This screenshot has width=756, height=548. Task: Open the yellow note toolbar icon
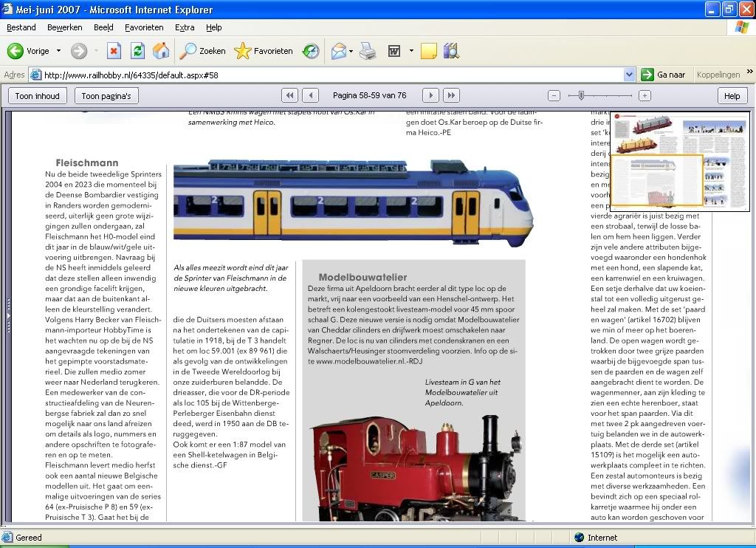[x=429, y=51]
